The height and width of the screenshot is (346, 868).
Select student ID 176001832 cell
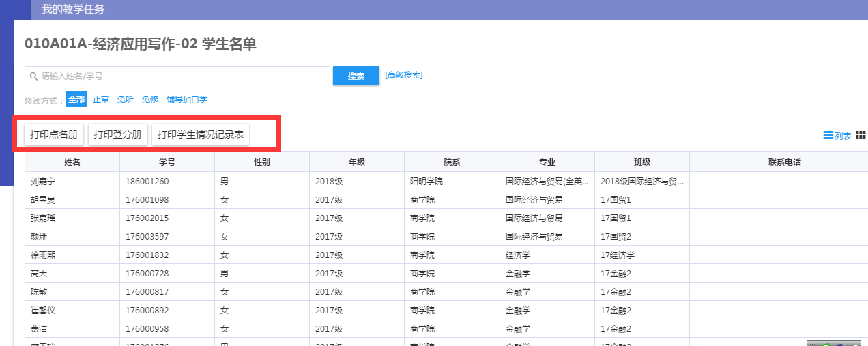tap(147, 255)
